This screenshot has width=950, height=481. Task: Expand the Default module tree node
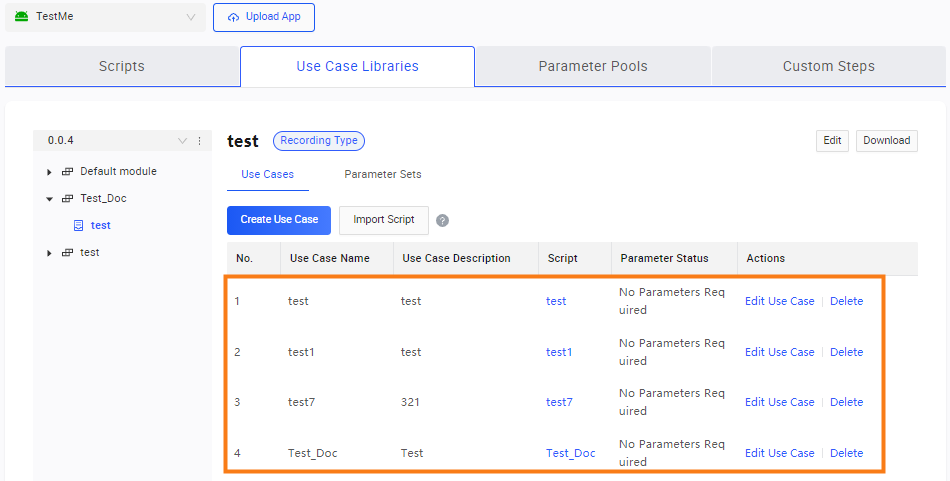tap(49, 172)
